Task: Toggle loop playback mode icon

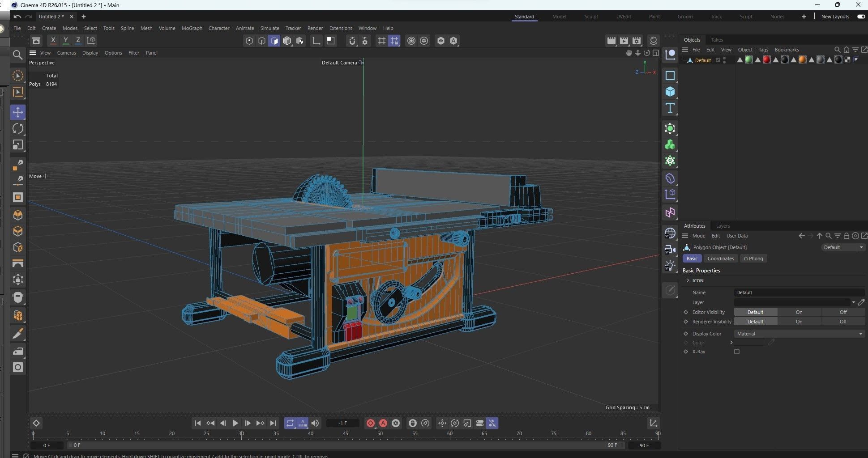Action: [290, 423]
